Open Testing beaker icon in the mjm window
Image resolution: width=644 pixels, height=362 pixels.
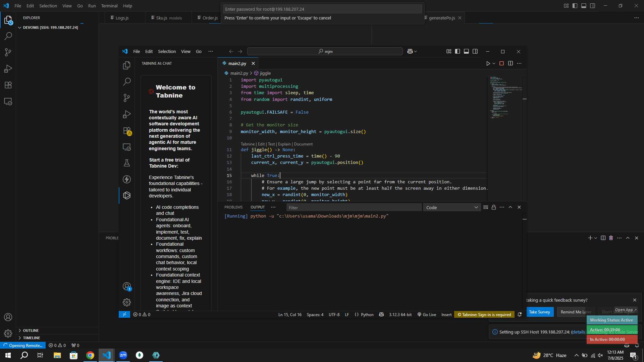[x=127, y=163]
